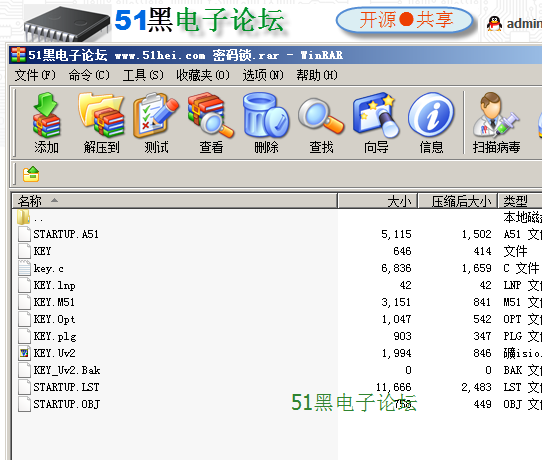The width and height of the screenshot is (542, 460).
Task: Click the Add (添加) toolbar icon
Action: coord(46,123)
